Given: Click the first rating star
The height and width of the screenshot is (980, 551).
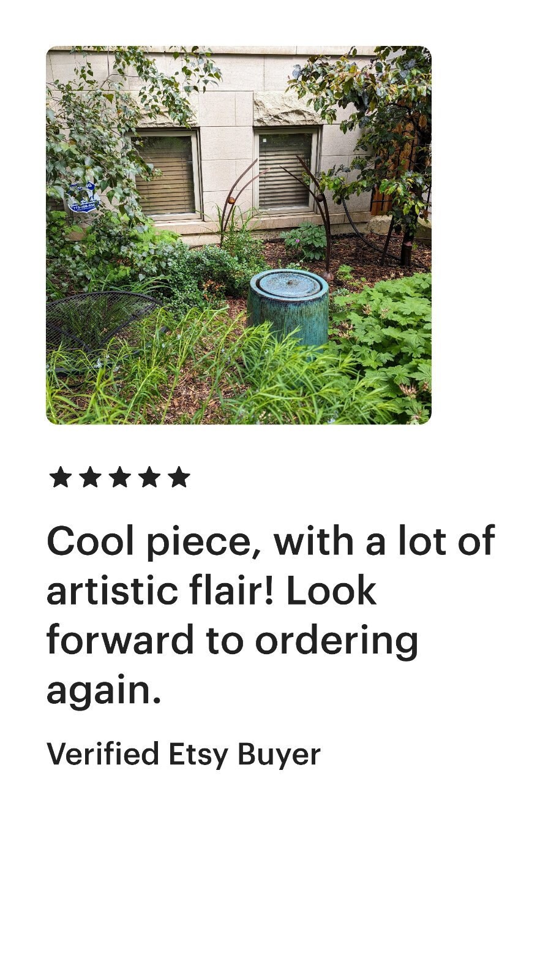Looking at the screenshot, I should click(x=61, y=477).
